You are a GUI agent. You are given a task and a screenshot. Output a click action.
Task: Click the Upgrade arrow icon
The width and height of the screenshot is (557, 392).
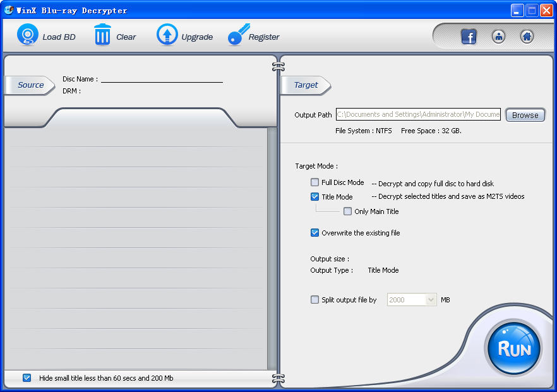(x=167, y=35)
